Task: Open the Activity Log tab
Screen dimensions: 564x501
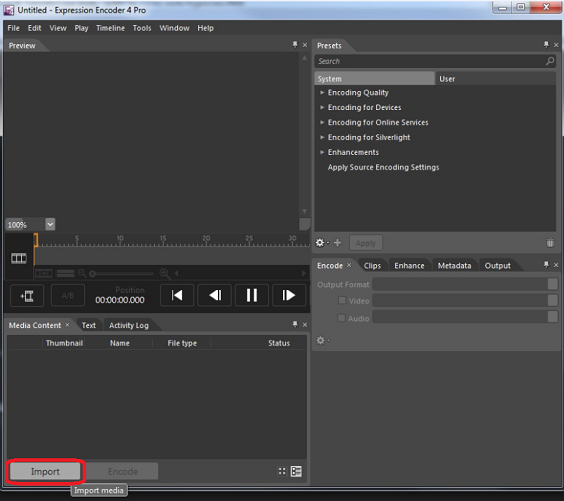Action: click(129, 325)
